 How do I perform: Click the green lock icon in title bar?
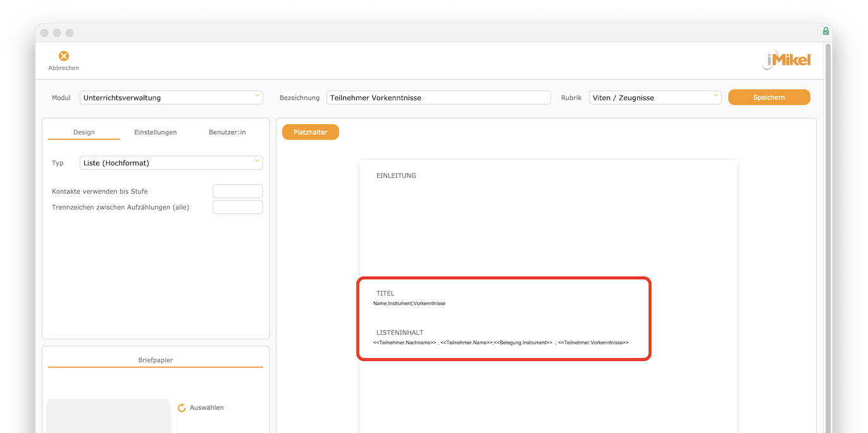[x=826, y=31]
